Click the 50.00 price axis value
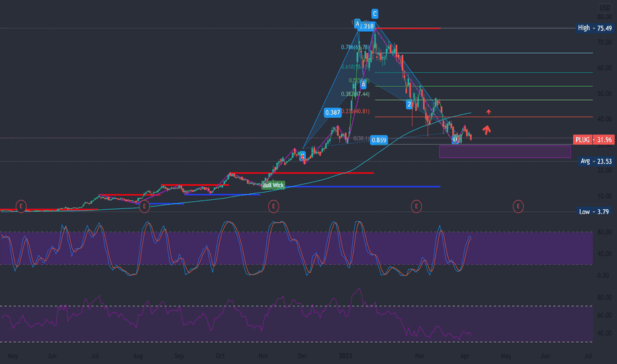Screen dimensions: 617x364 pos(604,94)
